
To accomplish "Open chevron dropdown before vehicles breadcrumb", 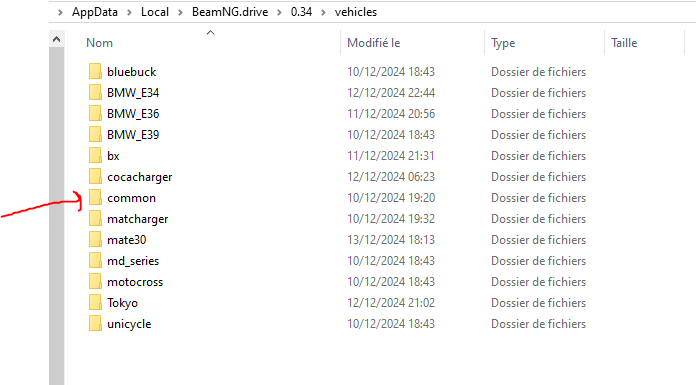I will click(x=324, y=12).
